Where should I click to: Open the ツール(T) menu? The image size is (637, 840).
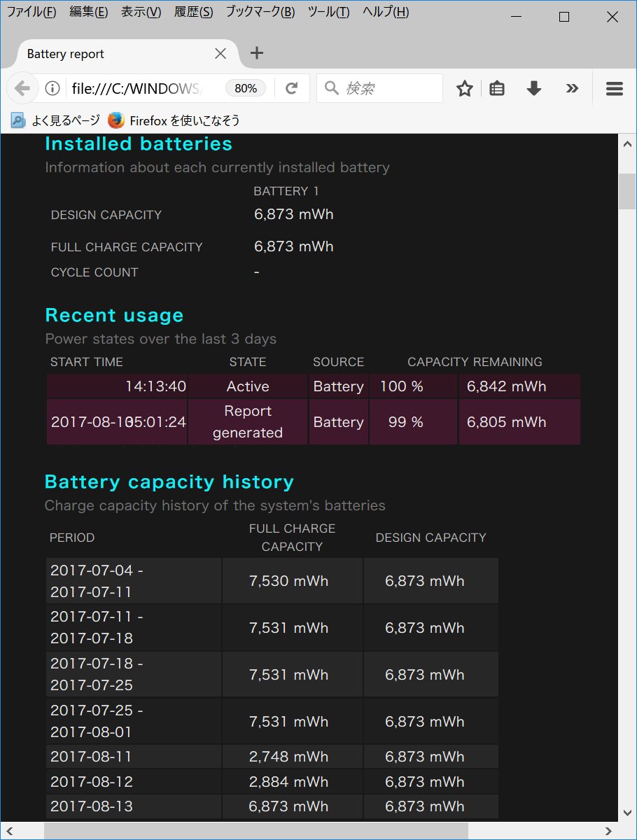[329, 12]
